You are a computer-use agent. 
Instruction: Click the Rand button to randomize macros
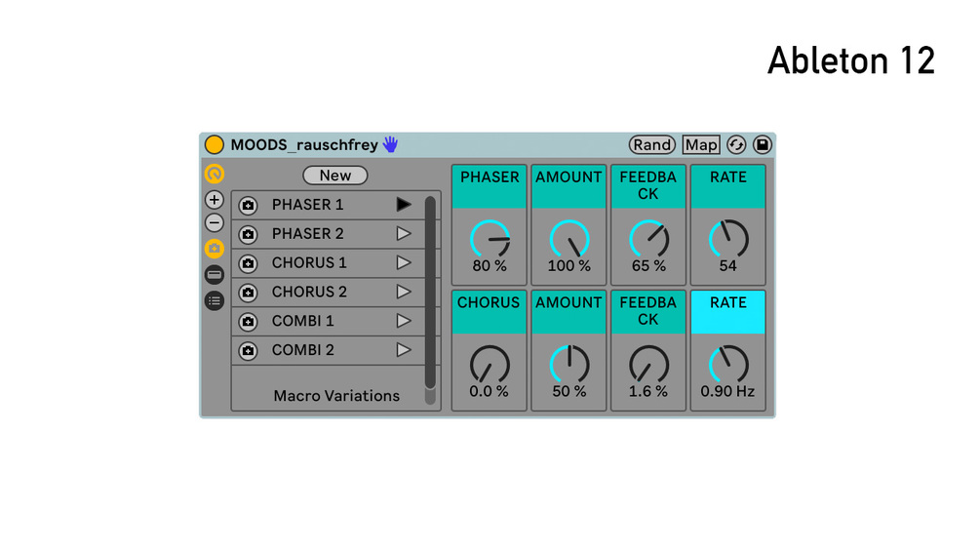click(x=652, y=145)
